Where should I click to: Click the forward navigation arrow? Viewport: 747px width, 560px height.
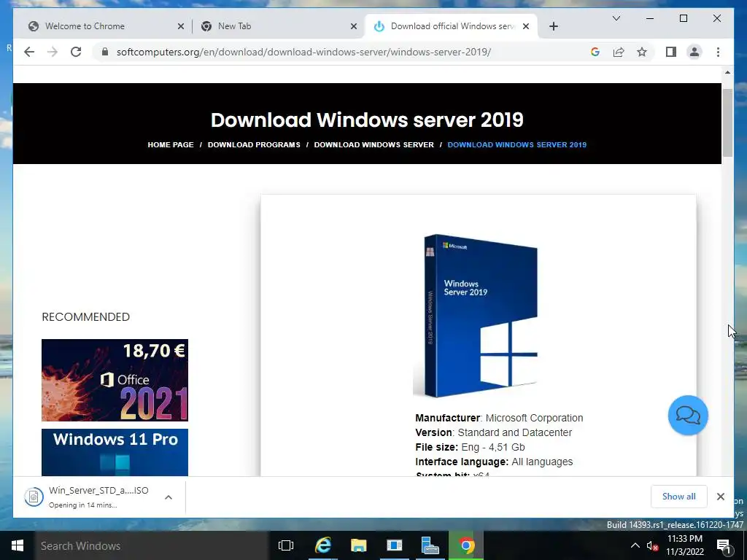[x=53, y=52]
